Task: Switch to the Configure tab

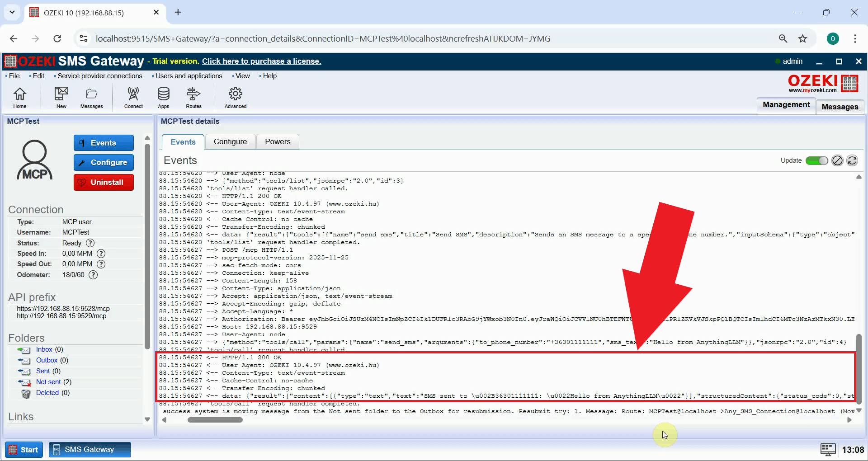Action: (x=230, y=141)
